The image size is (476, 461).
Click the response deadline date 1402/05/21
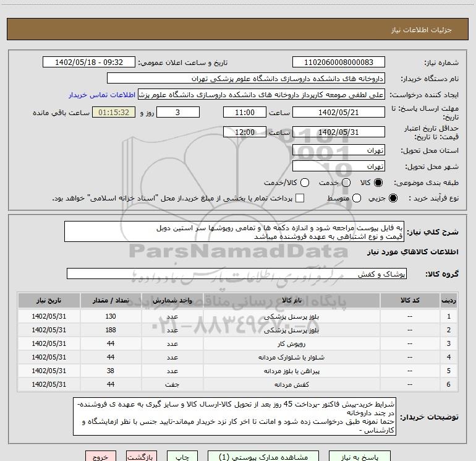tap(339, 113)
